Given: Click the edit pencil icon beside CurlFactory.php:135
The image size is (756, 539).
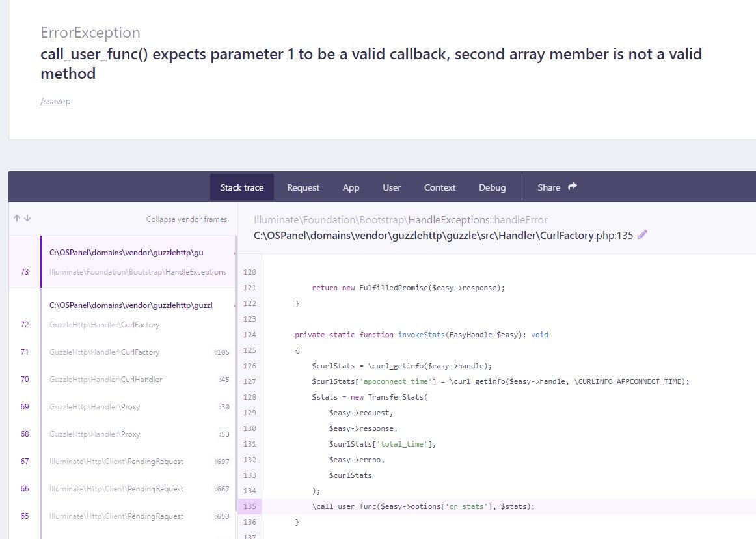Looking at the screenshot, I should (x=643, y=235).
